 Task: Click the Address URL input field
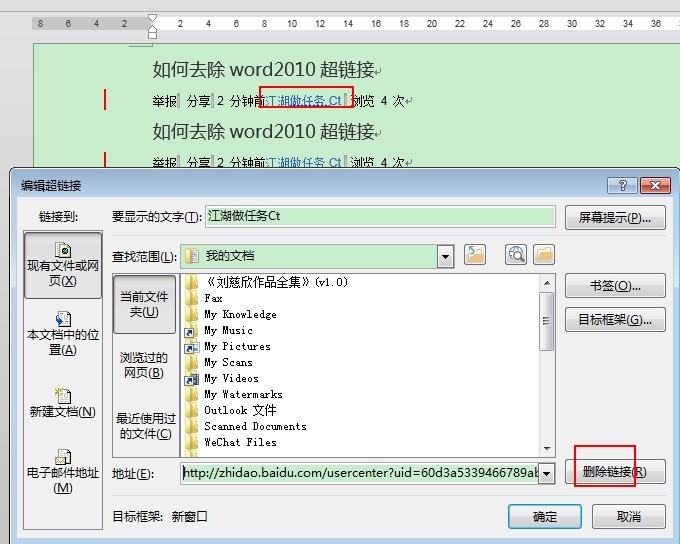pos(360,473)
